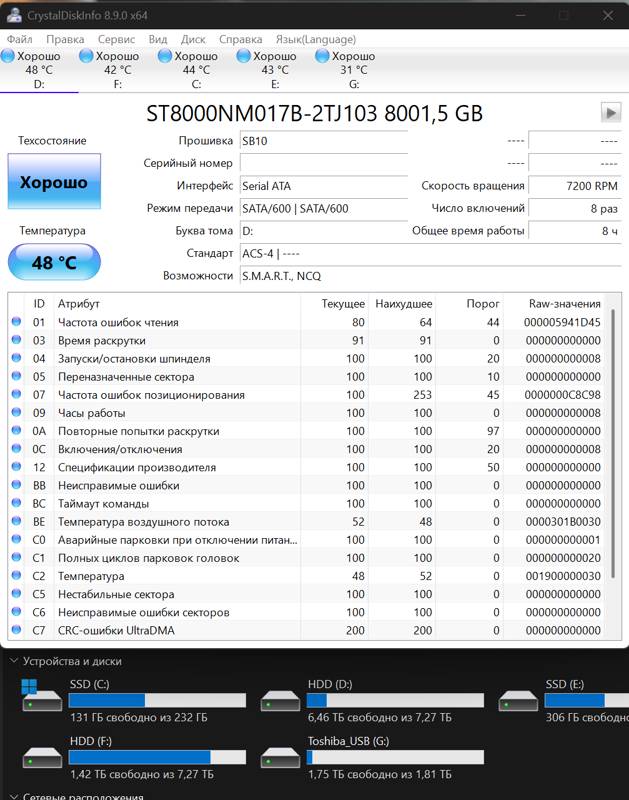
Task: Open the Сервис menu
Action: point(117,39)
